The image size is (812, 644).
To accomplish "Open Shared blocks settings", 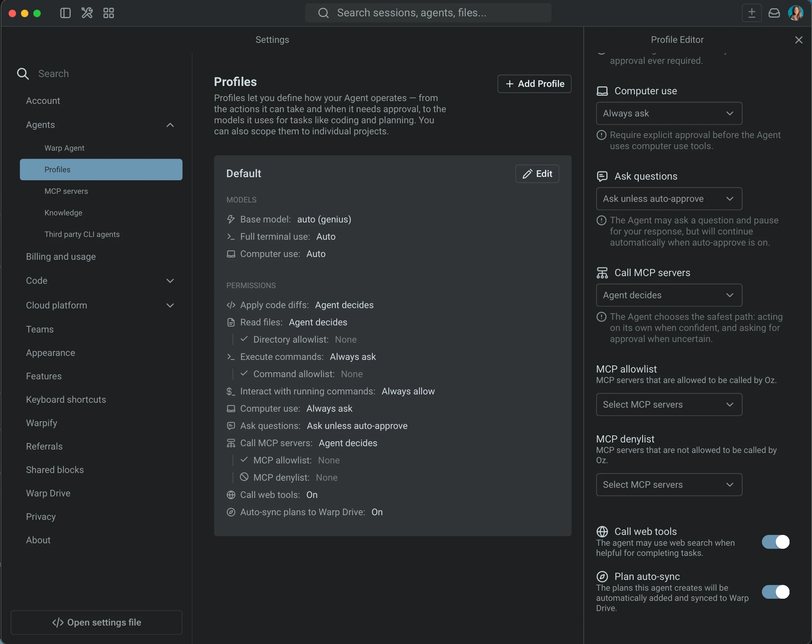I will point(55,470).
